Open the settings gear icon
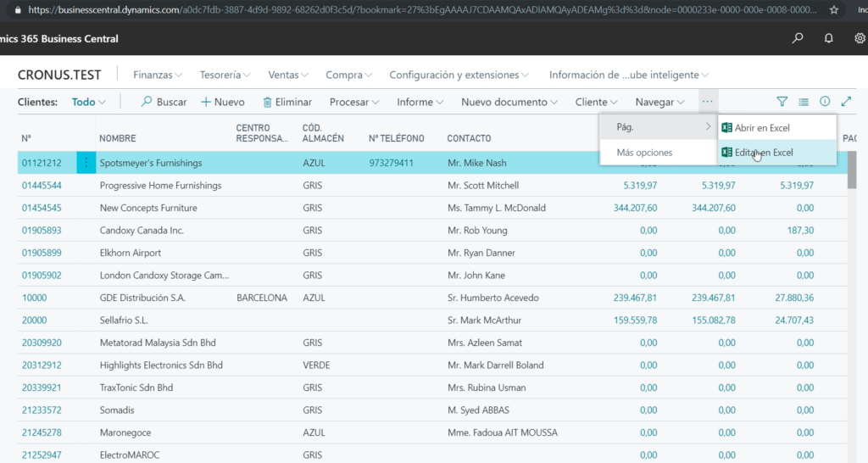Viewport: 868px width, 463px height. [x=860, y=38]
